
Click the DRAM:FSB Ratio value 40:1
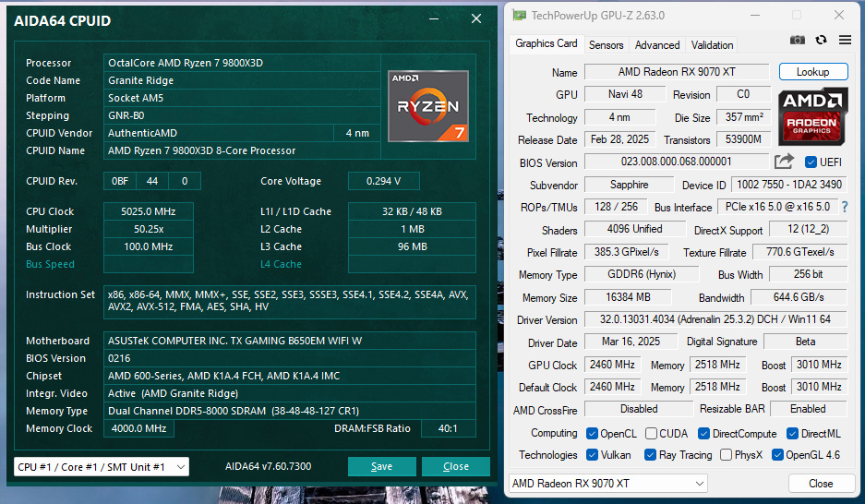[448, 428]
